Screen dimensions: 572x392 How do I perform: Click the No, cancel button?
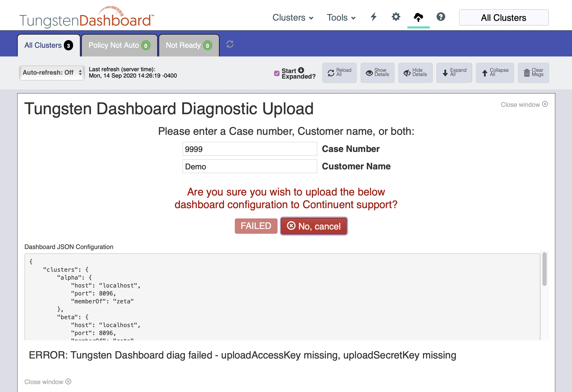314,226
